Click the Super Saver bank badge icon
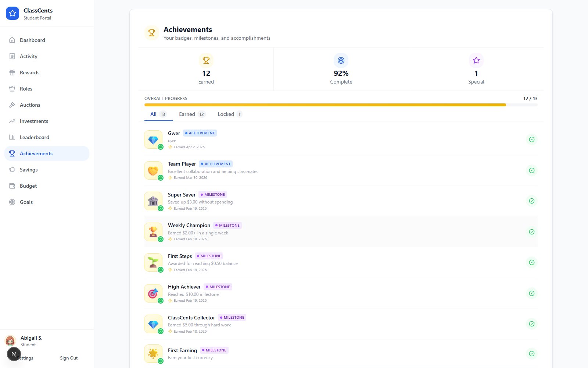This screenshot has height=368, width=588. (153, 201)
